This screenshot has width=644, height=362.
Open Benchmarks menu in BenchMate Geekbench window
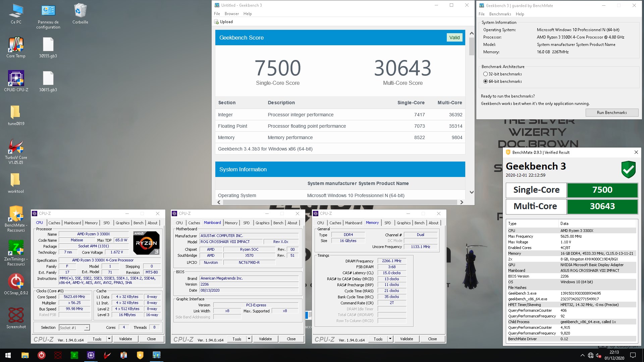[x=500, y=14]
